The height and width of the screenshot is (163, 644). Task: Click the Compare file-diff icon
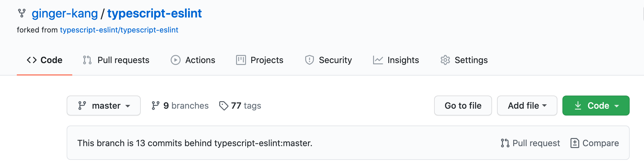click(x=575, y=143)
